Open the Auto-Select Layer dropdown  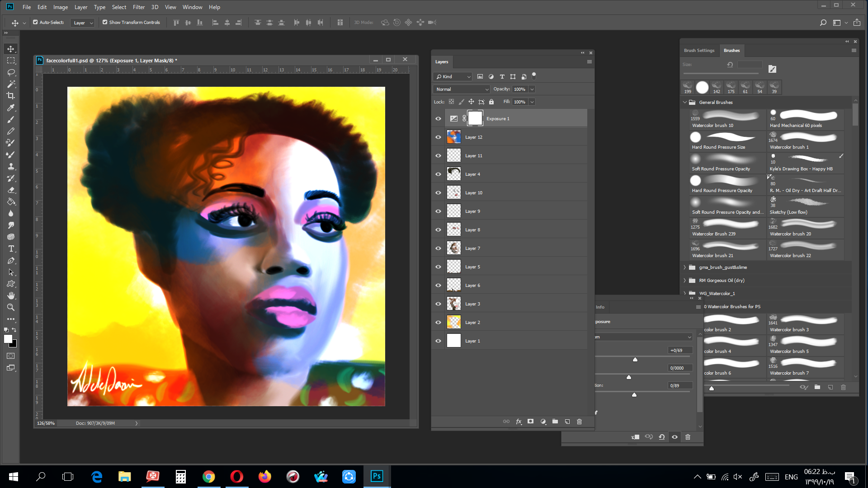tap(83, 23)
